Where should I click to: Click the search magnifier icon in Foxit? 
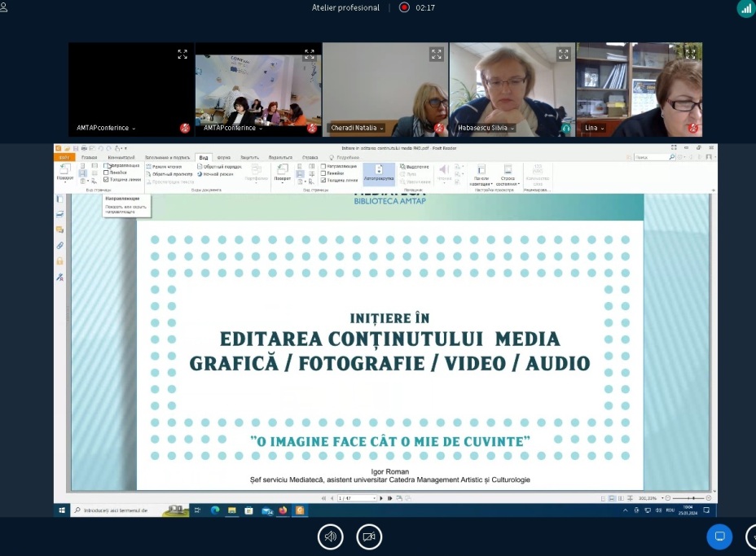coord(672,157)
